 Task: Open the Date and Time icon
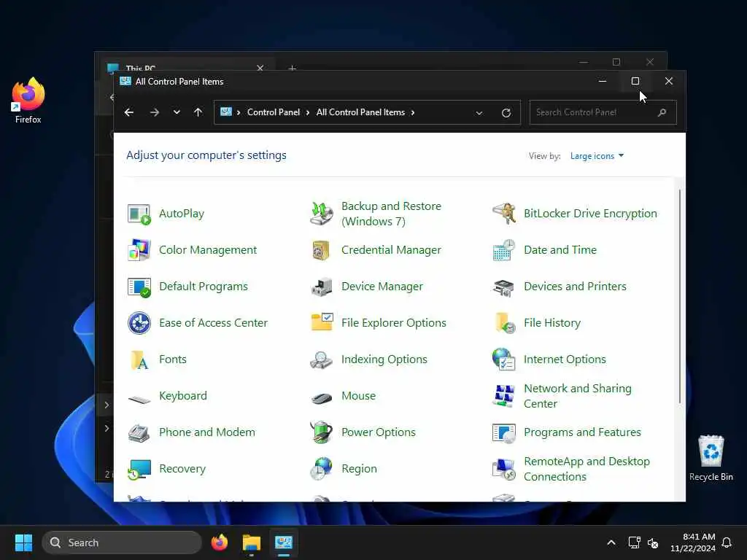(x=504, y=250)
